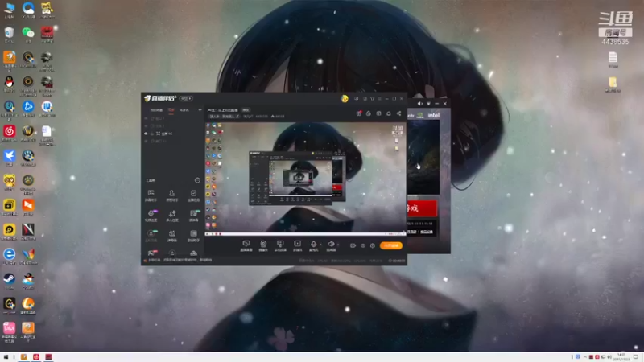Screen dimensions: 644x362
Task: Open the toolbox checklist task tool
Action: coord(193,195)
